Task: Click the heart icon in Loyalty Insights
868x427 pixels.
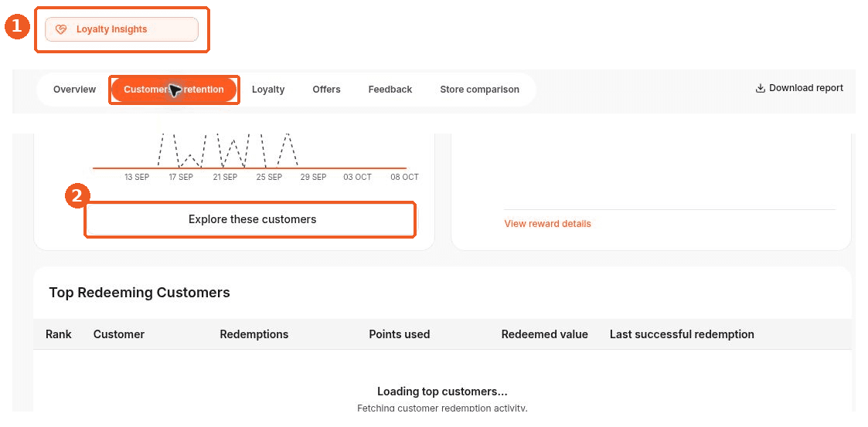Action: coord(61,30)
